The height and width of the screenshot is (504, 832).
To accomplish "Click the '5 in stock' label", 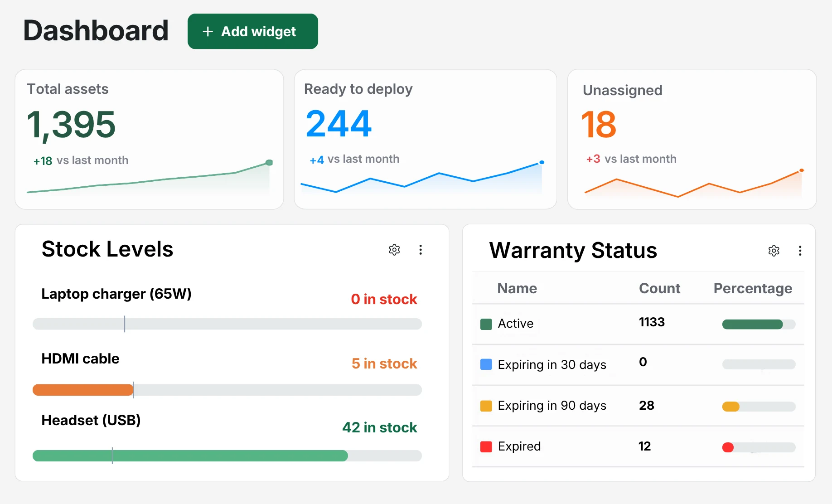I will pos(384,363).
